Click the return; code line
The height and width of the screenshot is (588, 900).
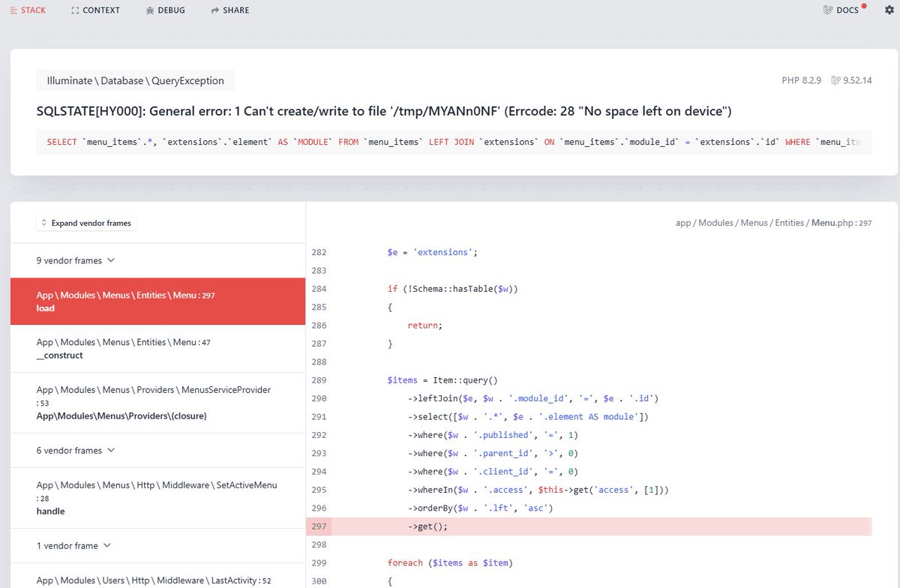coord(425,325)
